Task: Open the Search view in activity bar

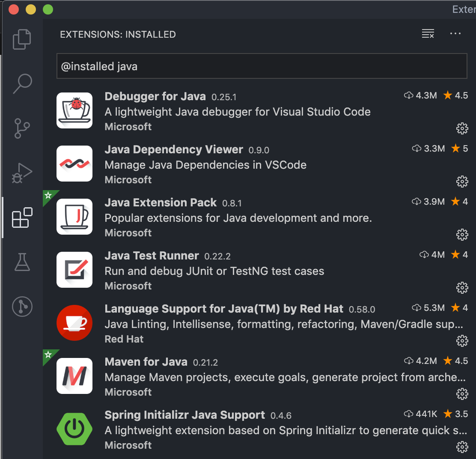Action: [22, 83]
